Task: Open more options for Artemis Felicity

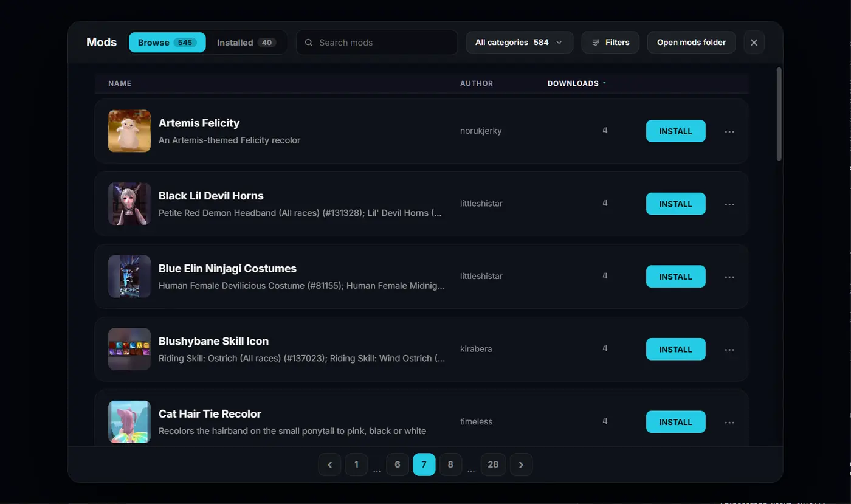Action: pyautogui.click(x=729, y=131)
